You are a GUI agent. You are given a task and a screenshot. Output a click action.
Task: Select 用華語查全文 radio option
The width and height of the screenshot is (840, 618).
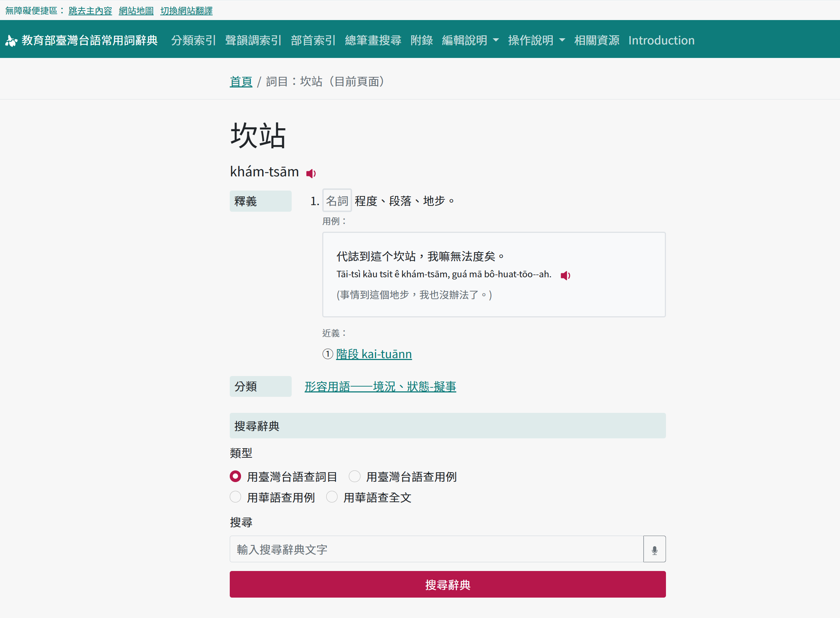pyautogui.click(x=332, y=497)
